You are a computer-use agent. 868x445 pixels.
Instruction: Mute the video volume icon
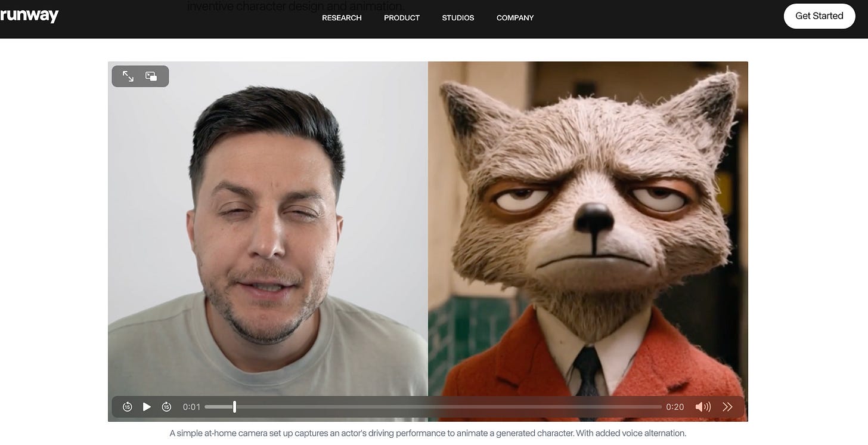click(x=703, y=407)
